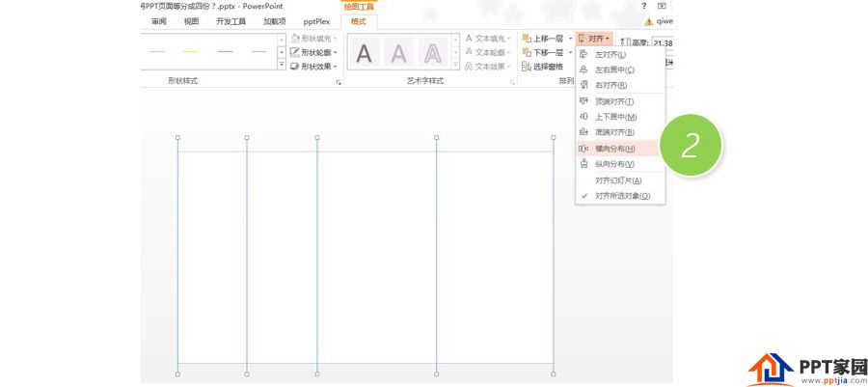The width and height of the screenshot is (868, 387).
Task: Click the help question mark icon
Action: [x=644, y=6]
